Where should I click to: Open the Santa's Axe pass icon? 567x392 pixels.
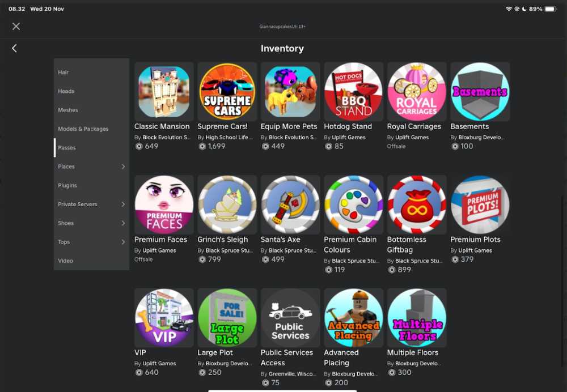[x=290, y=205]
